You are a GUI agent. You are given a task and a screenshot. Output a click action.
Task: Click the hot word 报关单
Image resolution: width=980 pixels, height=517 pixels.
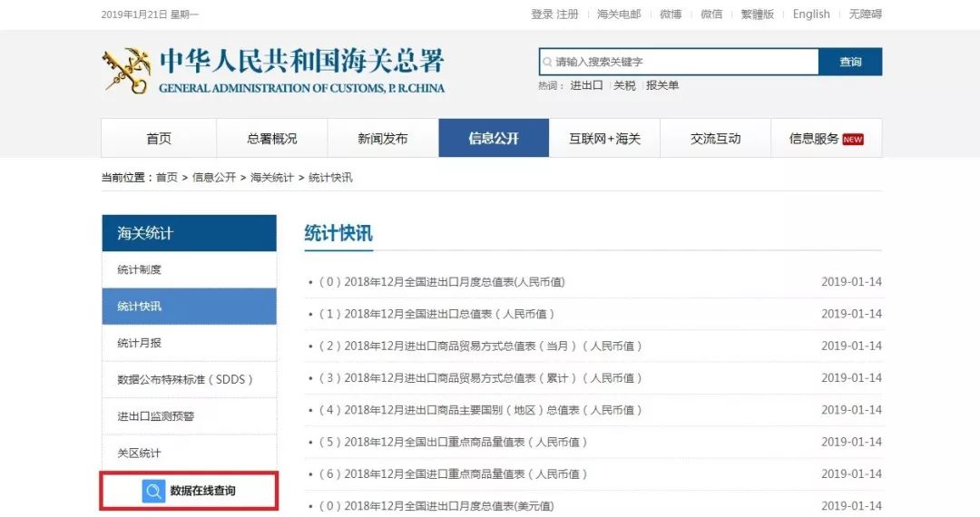pos(662,85)
